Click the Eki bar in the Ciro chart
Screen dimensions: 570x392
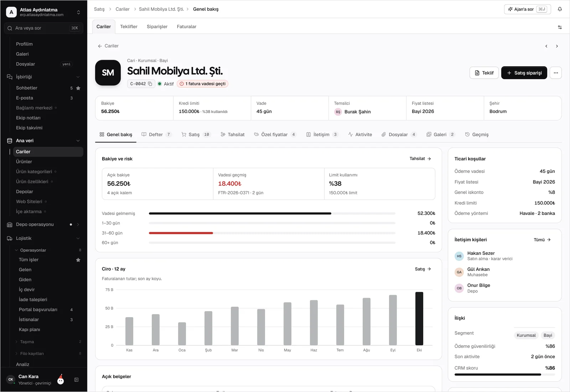click(x=419, y=319)
